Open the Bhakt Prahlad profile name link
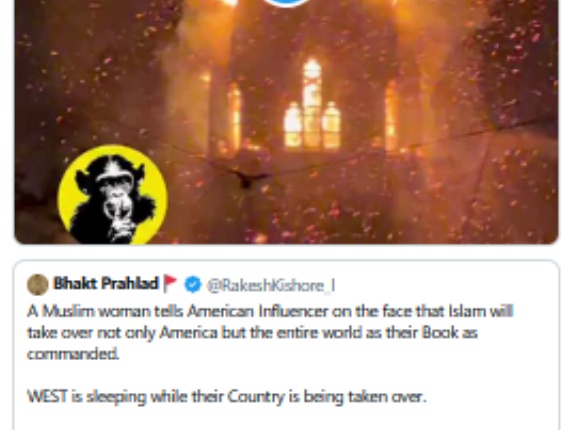Screen dimensions: 576x430 (106, 283)
